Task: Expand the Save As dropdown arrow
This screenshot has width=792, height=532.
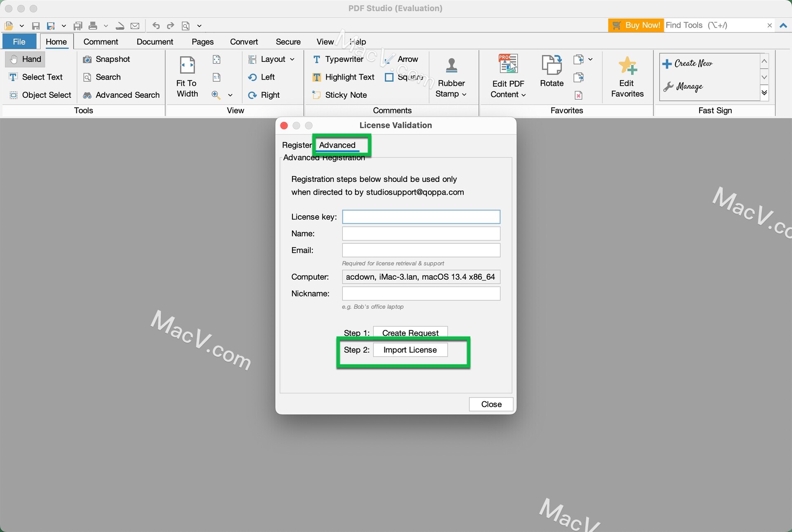Action: click(x=64, y=26)
